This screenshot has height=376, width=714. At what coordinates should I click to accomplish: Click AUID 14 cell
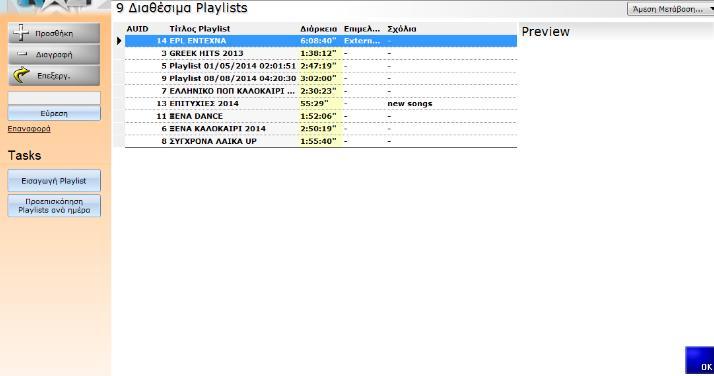tap(162, 41)
